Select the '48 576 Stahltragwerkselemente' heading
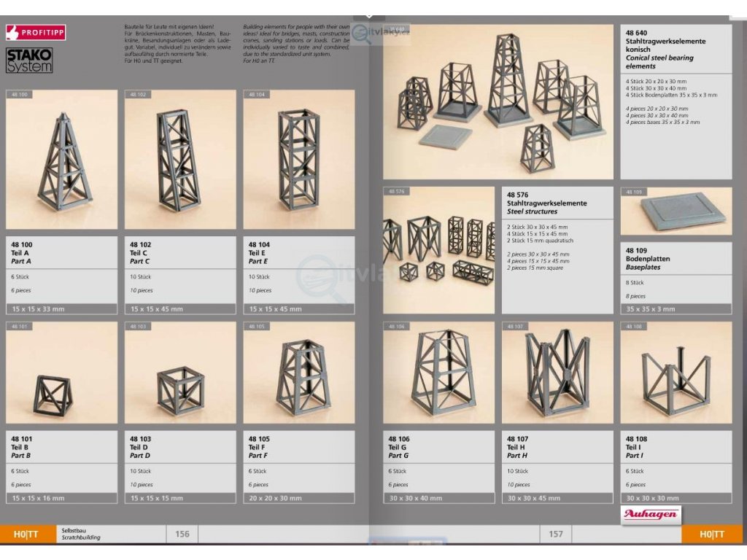 click(547, 203)
